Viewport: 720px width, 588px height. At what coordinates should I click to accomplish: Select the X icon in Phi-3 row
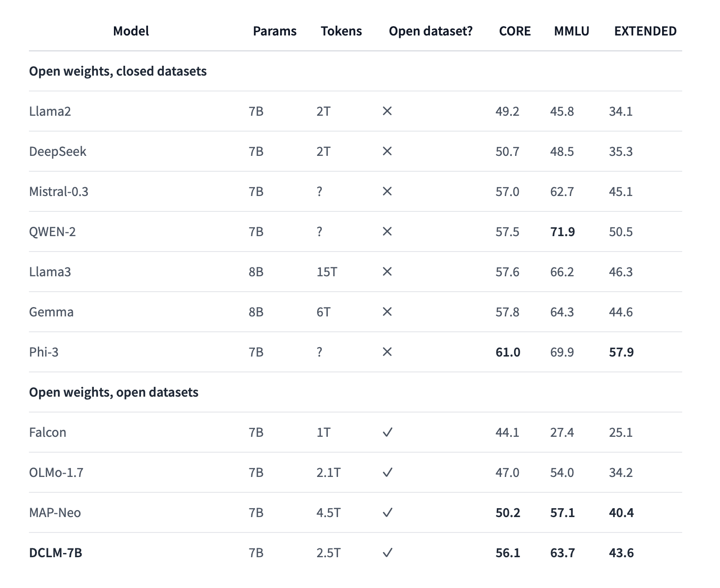(x=387, y=352)
